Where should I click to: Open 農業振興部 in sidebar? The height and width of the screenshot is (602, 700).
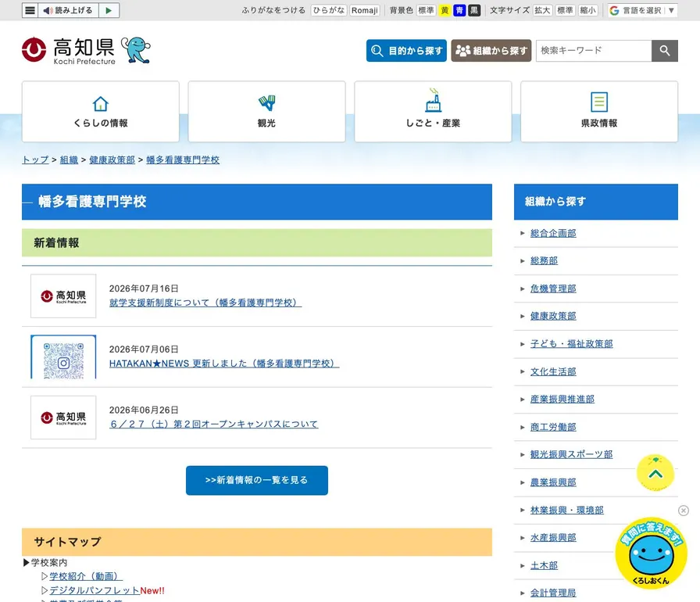point(553,482)
